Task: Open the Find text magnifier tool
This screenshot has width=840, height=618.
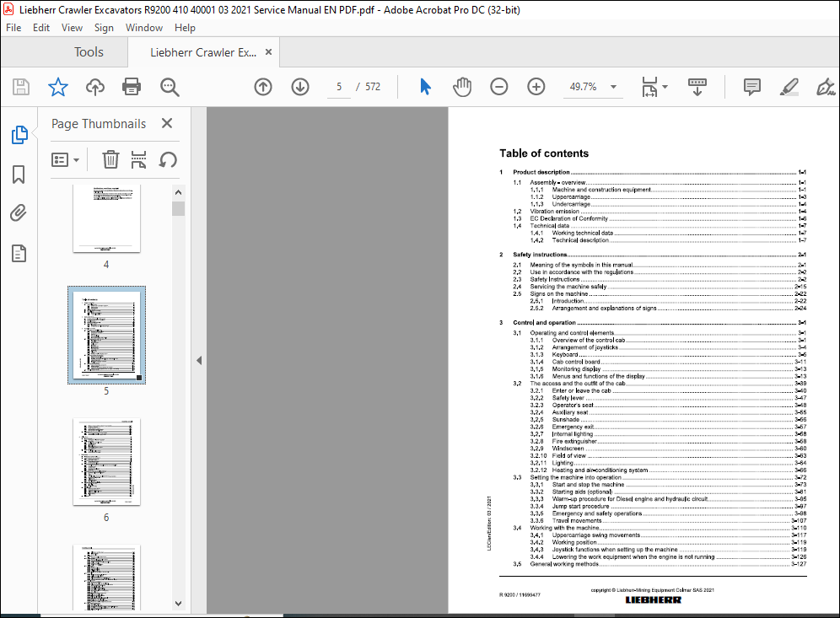Action: pos(170,87)
